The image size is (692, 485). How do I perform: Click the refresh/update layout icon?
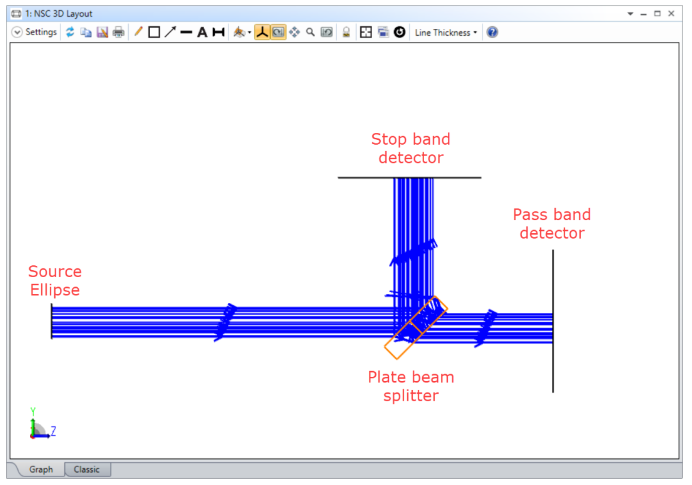click(70, 32)
